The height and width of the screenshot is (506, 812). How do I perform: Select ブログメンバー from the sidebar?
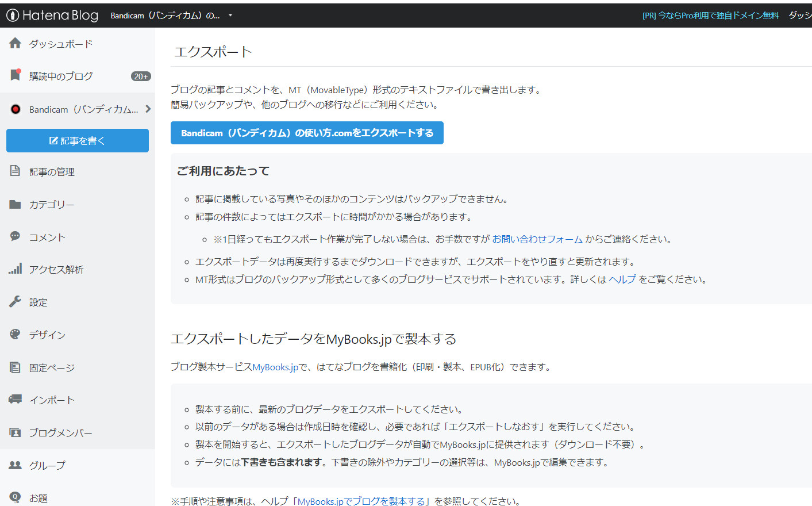[60, 432]
